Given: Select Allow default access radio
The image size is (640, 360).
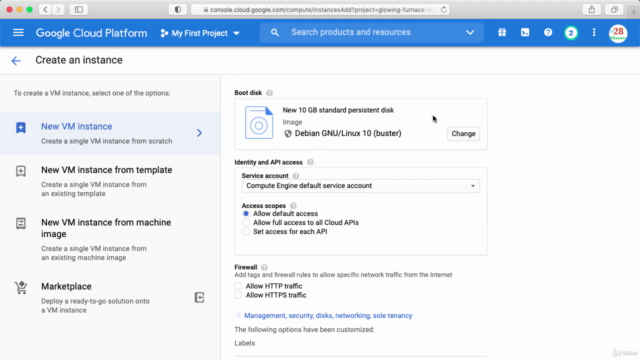Looking at the screenshot, I should coord(246,213).
